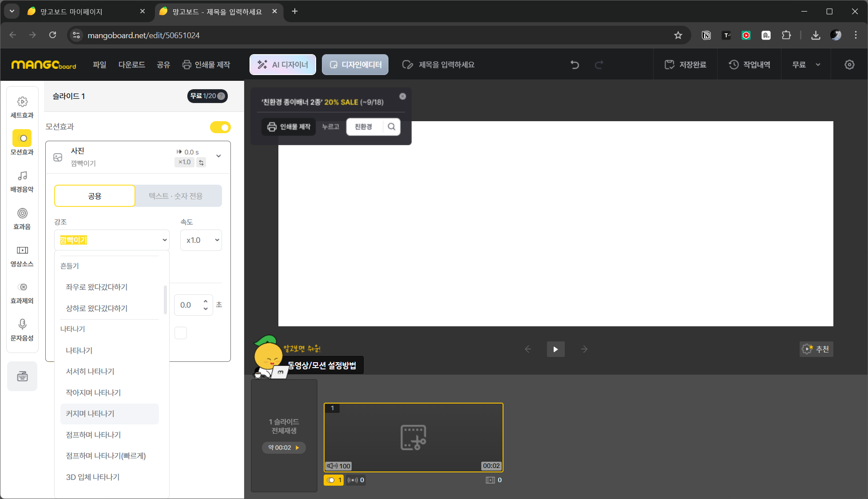Click the undo arrow in top toolbar
Viewport: 868px width, 499px height.
click(575, 65)
